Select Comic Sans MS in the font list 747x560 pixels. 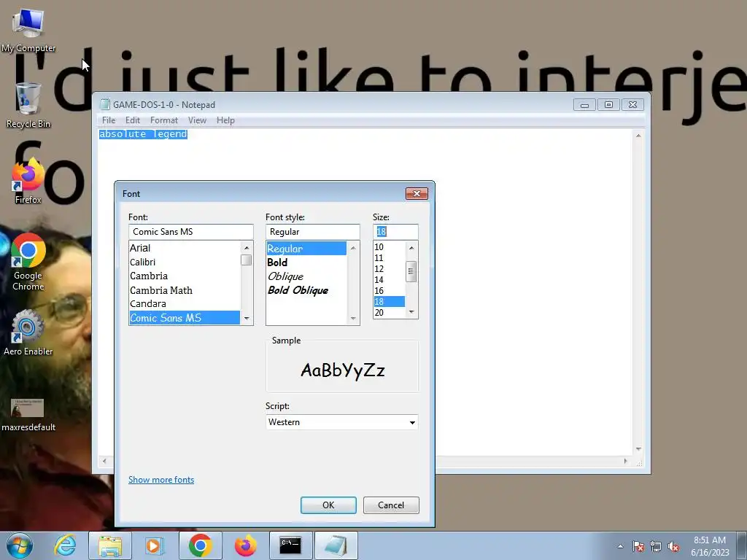[185, 318]
